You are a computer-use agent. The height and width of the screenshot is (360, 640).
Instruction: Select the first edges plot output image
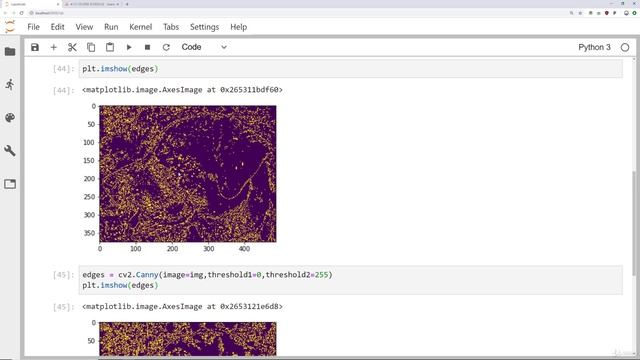pyautogui.click(x=188, y=174)
